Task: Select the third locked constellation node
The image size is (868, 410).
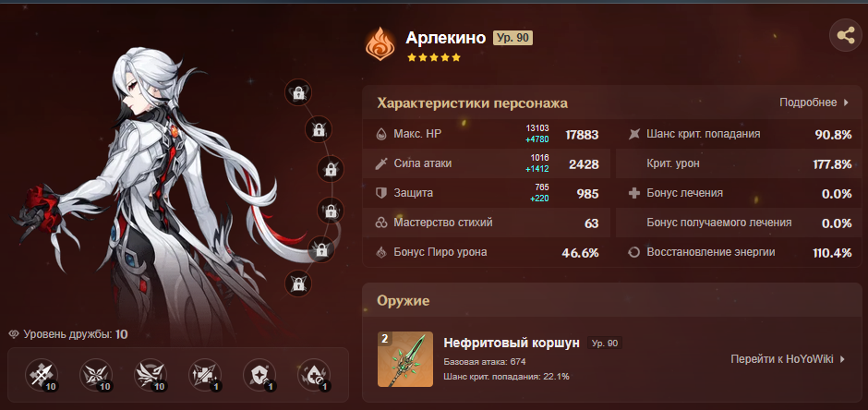Action: tap(331, 169)
